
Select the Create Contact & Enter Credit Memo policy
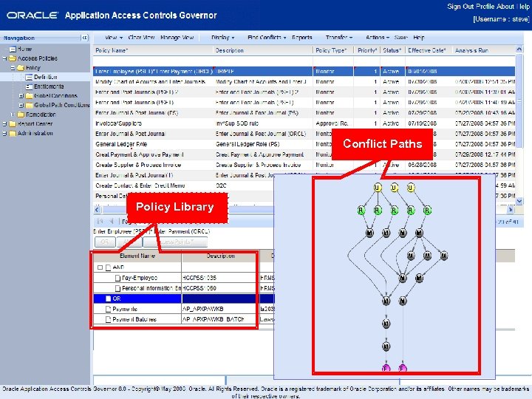tap(304, 185)
